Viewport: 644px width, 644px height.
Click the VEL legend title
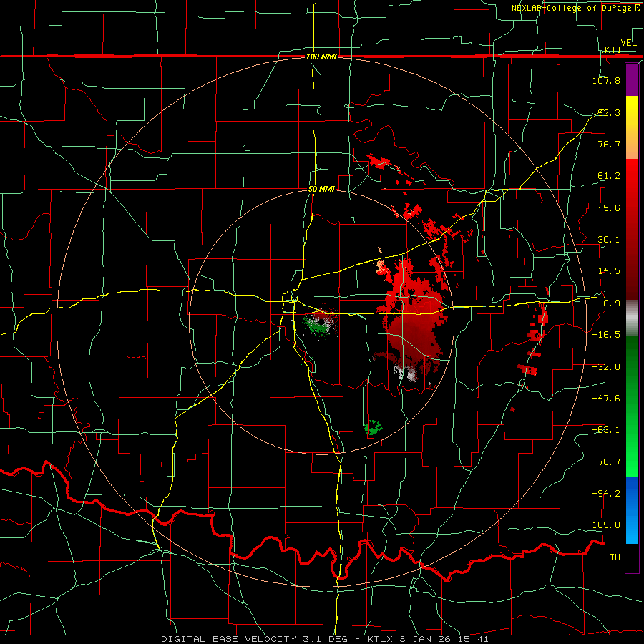point(628,43)
